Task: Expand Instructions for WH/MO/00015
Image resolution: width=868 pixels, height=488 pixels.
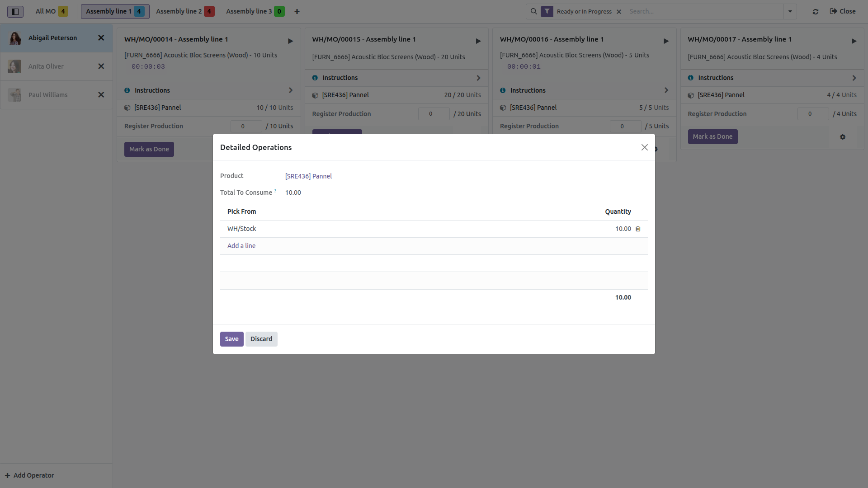Action: click(x=396, y=78)
